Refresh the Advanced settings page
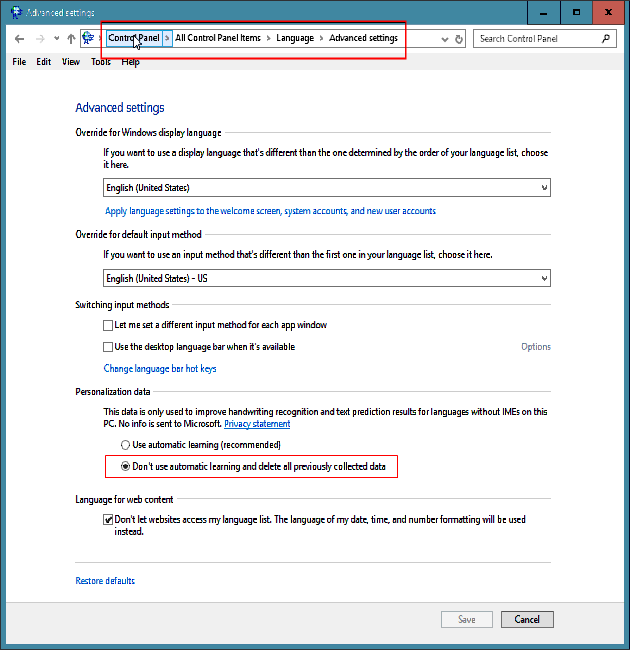This screenshot has height=650, width=630. pyautogui.click(x=459, y=39)
